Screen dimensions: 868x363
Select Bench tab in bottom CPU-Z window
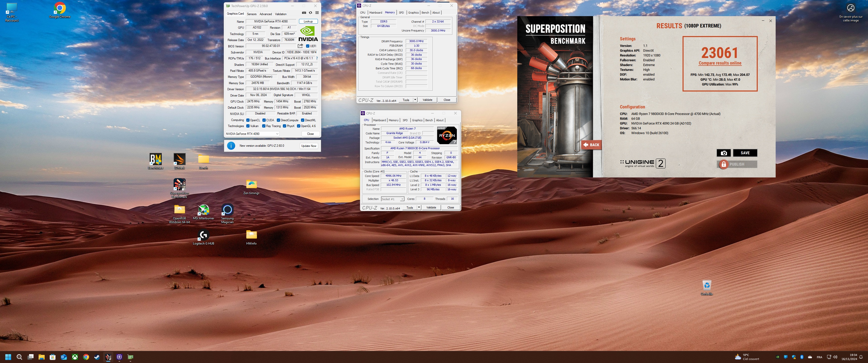pyautogui.click(x=429, y=120)
